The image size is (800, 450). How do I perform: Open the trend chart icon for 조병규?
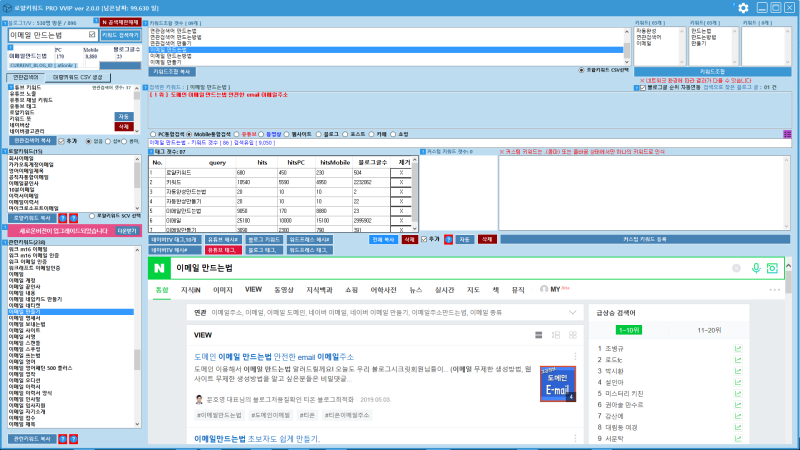click(738, 348)
